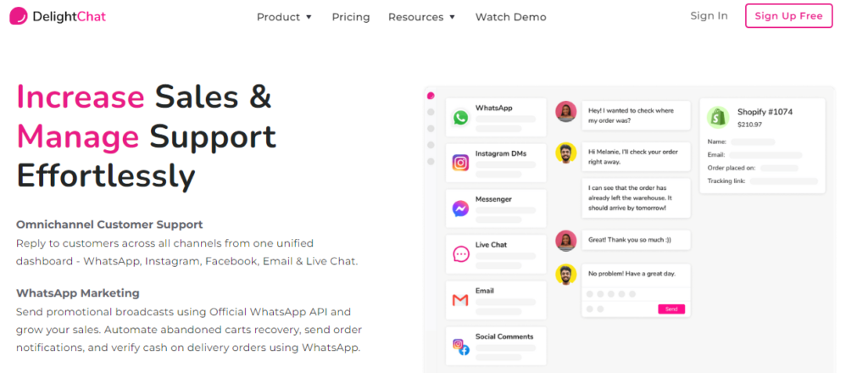Viewport: 868px width, 373px height.
Task: Click the 'Order placed on:' label
Action: (x=732, y=168)
